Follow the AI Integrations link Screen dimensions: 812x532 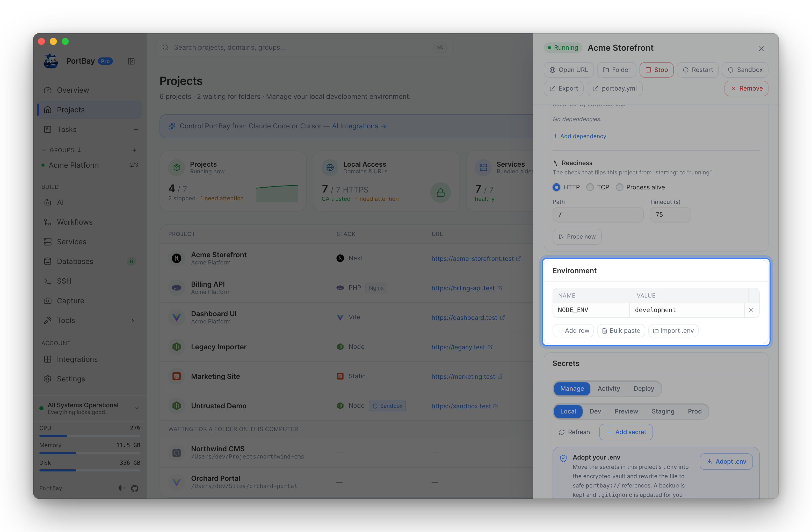[x=359, y=126]
